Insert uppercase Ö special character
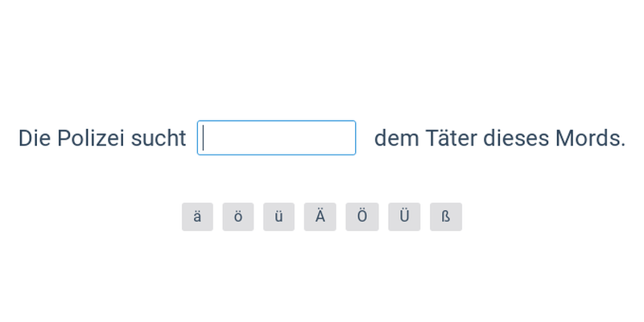Screen dimensions: 644x322 point(362,217)
